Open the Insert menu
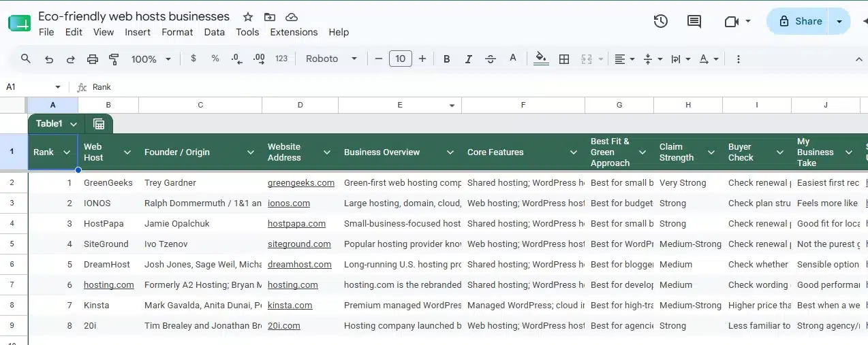 pos(138,32)
